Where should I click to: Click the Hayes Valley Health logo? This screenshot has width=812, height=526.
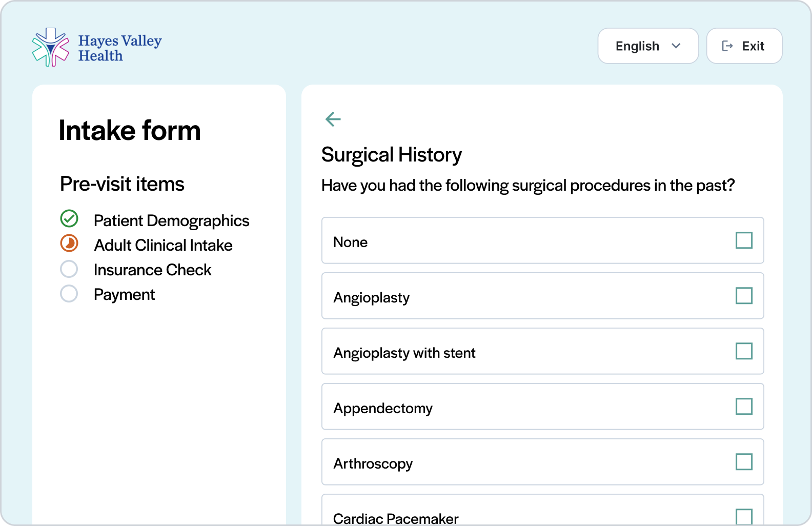click(97, 47)
